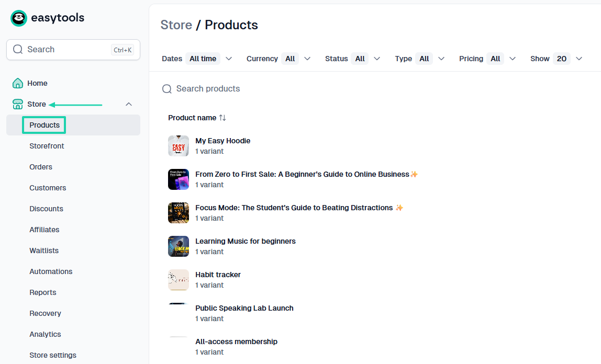Click the Store shop icon

pyautogui.click(x=18, y=104)
